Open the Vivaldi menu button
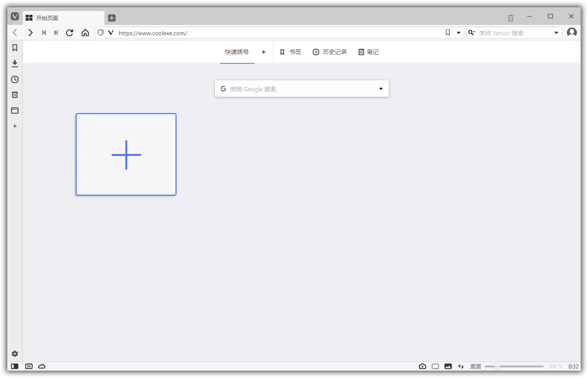This screenshot has width=588, height=378. pos(15,16)
